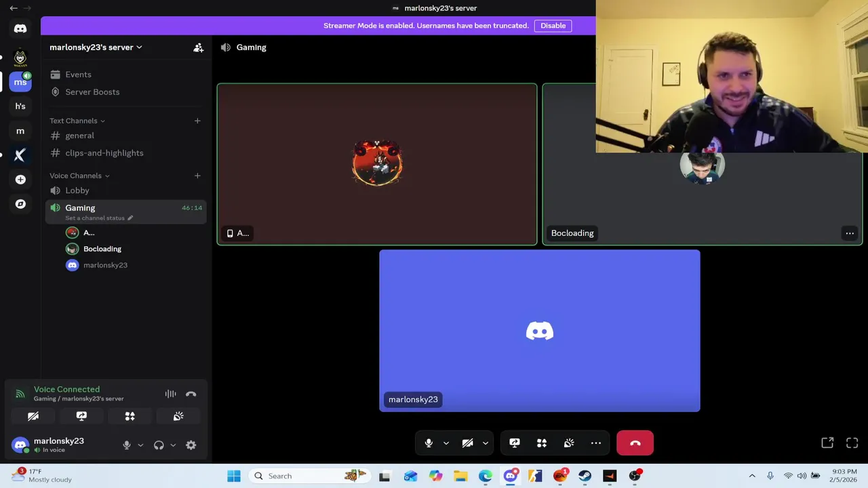The width and height of the screenshot is (868, 488).
Task: Open Discord Direct Messages home icon
Action: [x=20, y=28]
